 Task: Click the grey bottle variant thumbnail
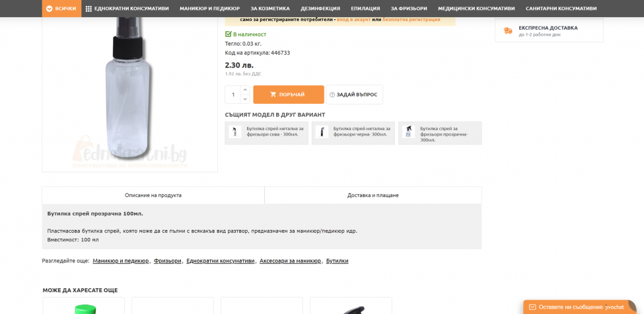(235, 132)
